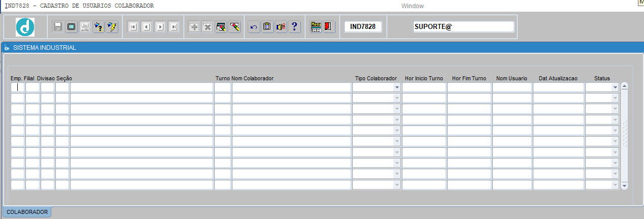Click the 'Dat Atualizacao' column label

tap(558, 78)
